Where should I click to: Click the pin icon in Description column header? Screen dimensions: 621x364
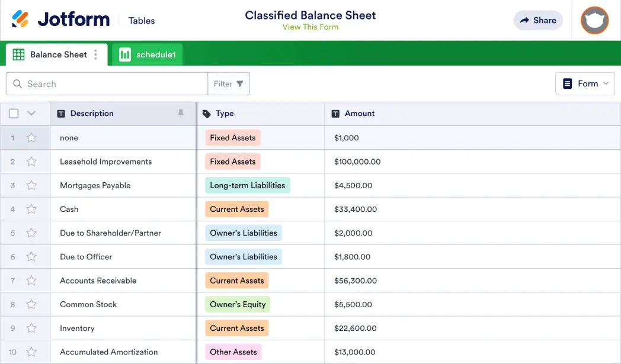tap(181, 113)
